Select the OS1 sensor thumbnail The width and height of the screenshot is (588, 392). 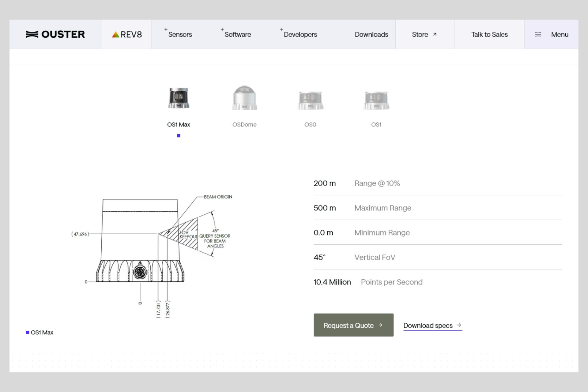[x=376, y=100]
